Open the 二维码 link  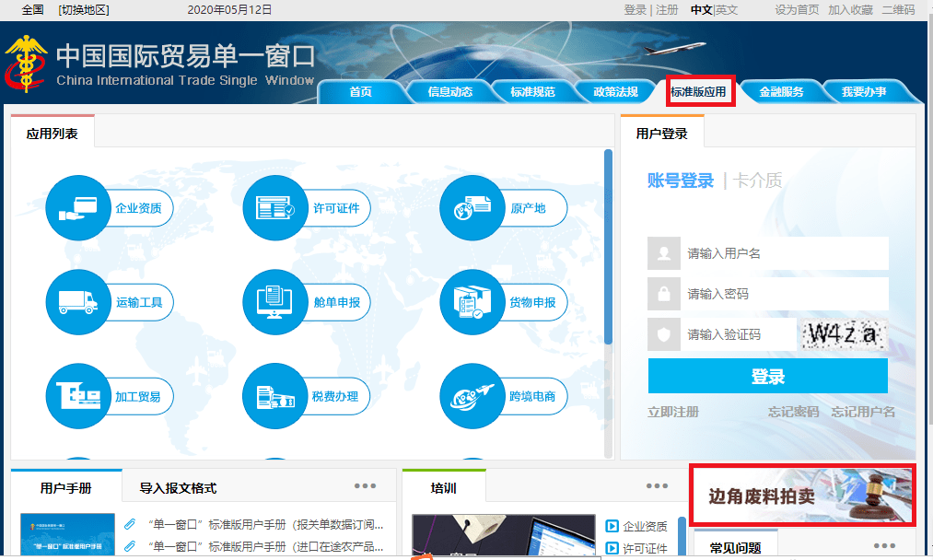899,10
